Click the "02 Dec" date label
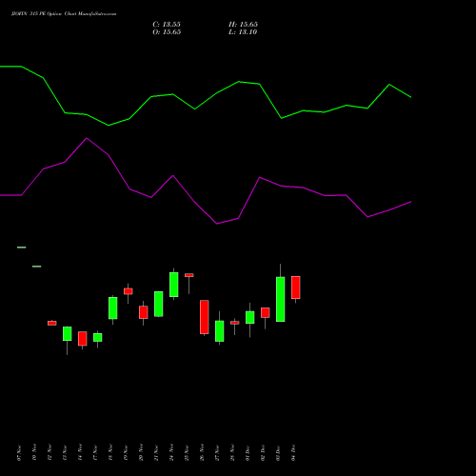Image resolution: width=476 pixels, height=476 pixels. point(264,452)
